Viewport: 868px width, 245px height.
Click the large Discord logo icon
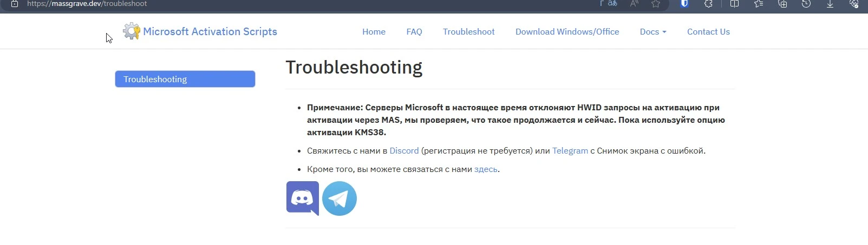tap(303, 198)
